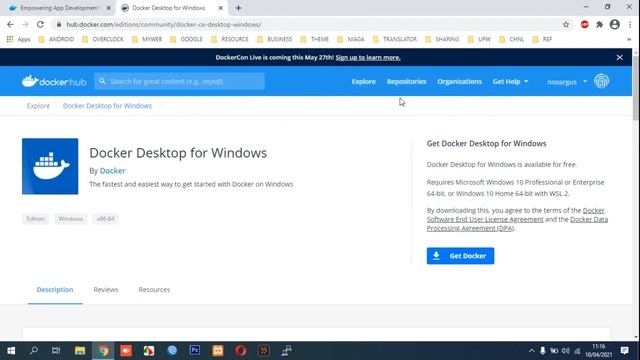Click the browser address bar URL
Viewport: 640px width, 360px height.
coord(164,24)
